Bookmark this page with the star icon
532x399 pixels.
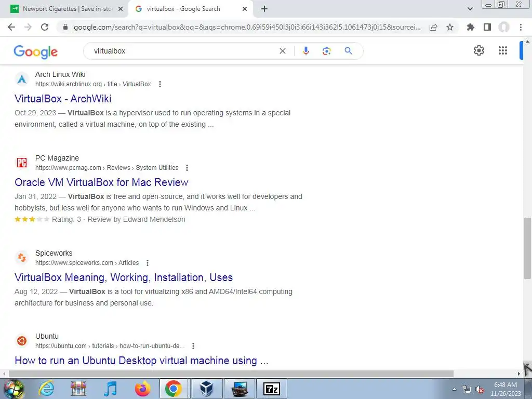(450, 27)
